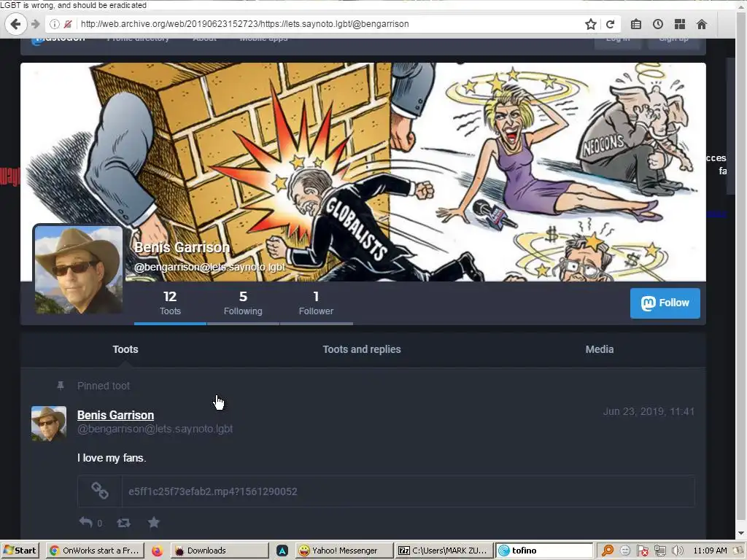Click the red flag action center tray icon
Screen dimensions: 747x560
[643, 551]
